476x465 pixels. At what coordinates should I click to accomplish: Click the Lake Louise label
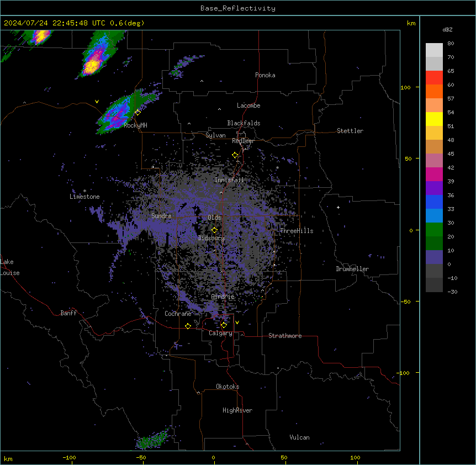tap(10, 267)
